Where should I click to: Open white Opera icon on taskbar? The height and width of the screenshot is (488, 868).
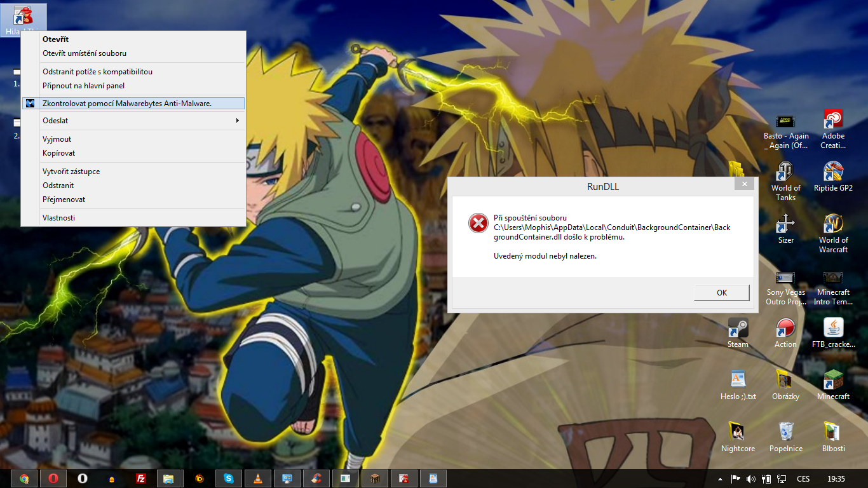(83, 479)
